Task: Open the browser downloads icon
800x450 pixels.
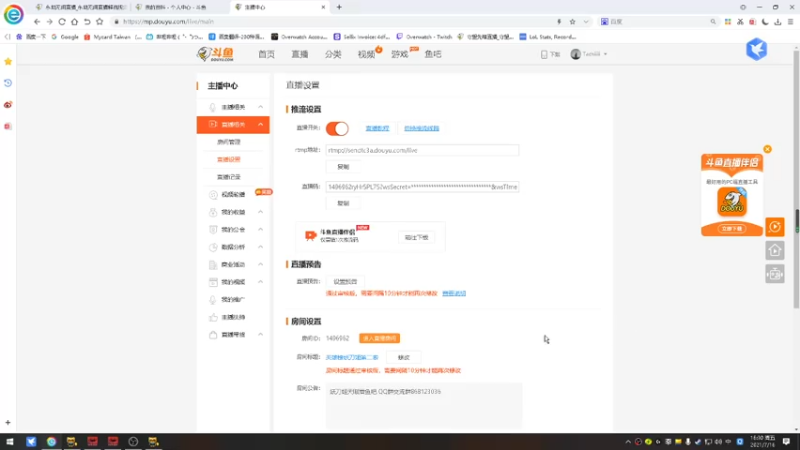Action: 778,22
